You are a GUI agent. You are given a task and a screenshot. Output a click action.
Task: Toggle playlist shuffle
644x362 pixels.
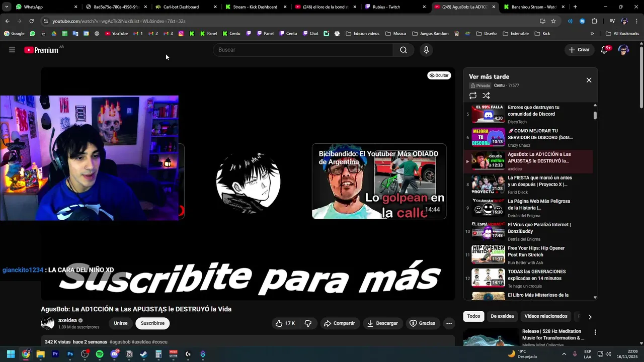click(x=486, y=96)
